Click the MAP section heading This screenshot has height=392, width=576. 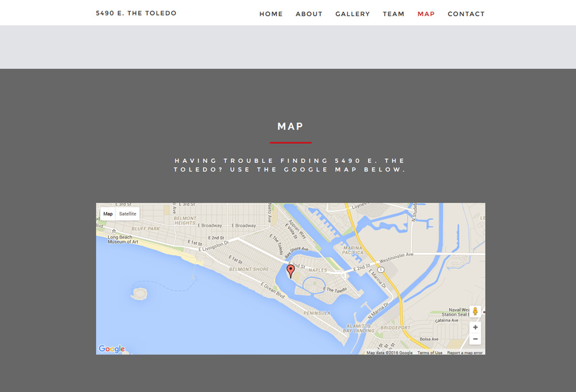pos(290,126)
